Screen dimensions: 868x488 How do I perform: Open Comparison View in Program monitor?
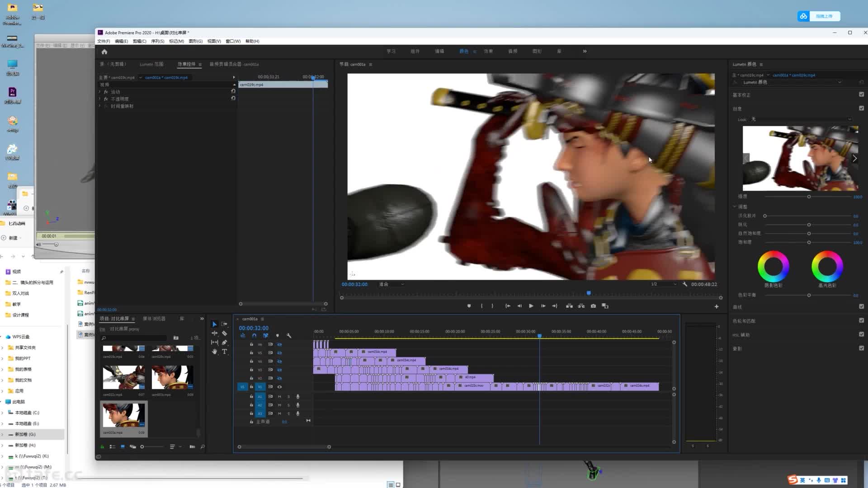pos(605,306)
